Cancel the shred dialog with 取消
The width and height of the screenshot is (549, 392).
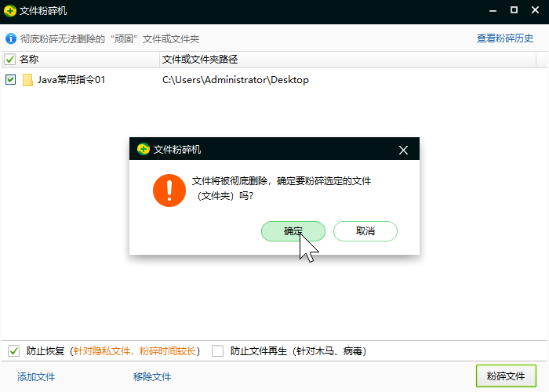pos(365,231)
